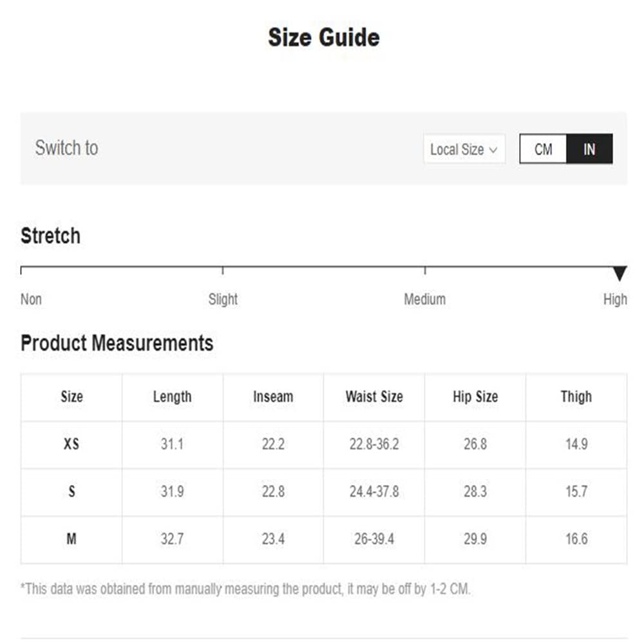Open the Local Size dropdown
644x644 pixels.
click(x=464, y=149)
